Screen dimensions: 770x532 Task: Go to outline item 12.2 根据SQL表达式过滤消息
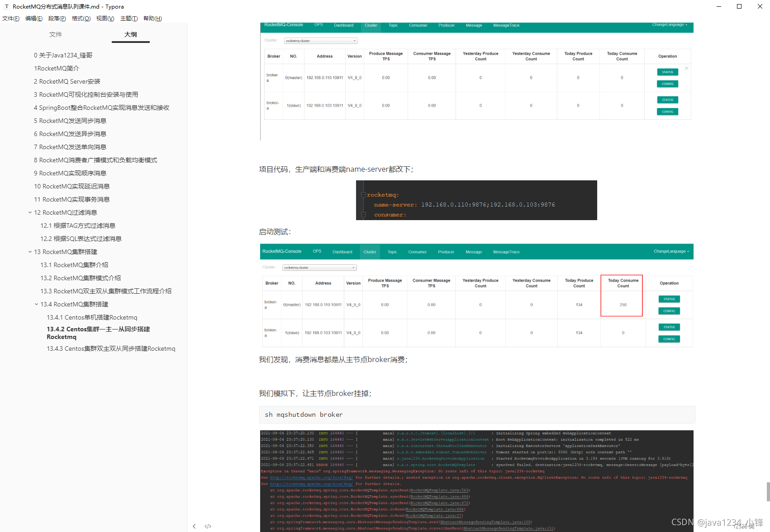coord(81,239)
